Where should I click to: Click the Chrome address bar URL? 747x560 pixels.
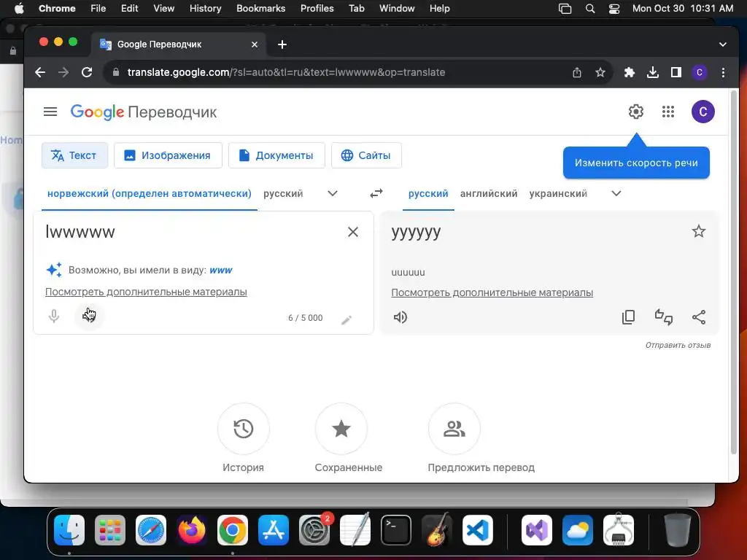pos(286,72)
